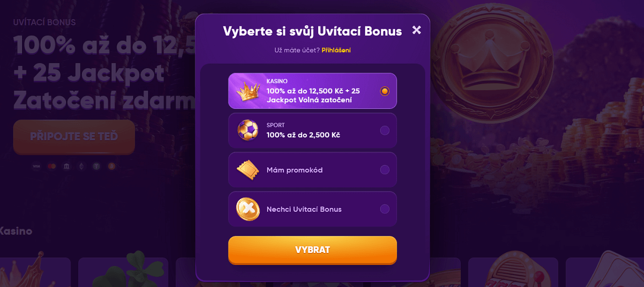Viewport: 644px width, 287px height.
Task: Click the bank transfer payment icon
Action: 66,166
